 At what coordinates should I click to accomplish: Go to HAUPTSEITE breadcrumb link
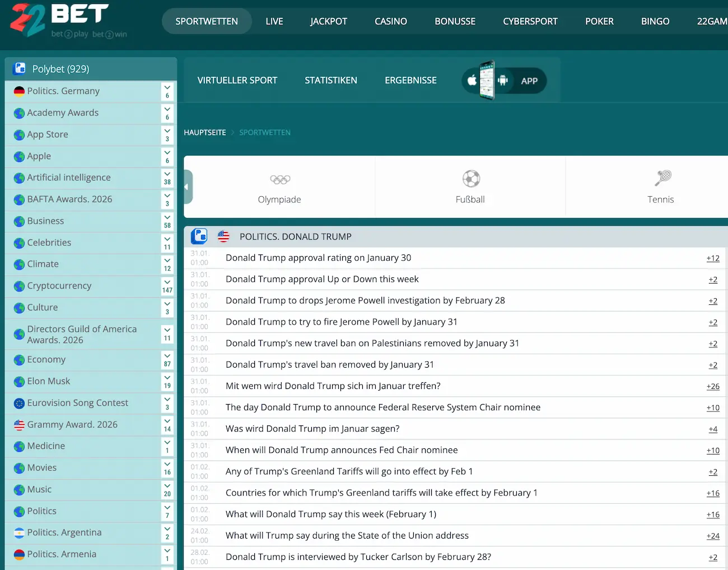(x=205, y=133)
